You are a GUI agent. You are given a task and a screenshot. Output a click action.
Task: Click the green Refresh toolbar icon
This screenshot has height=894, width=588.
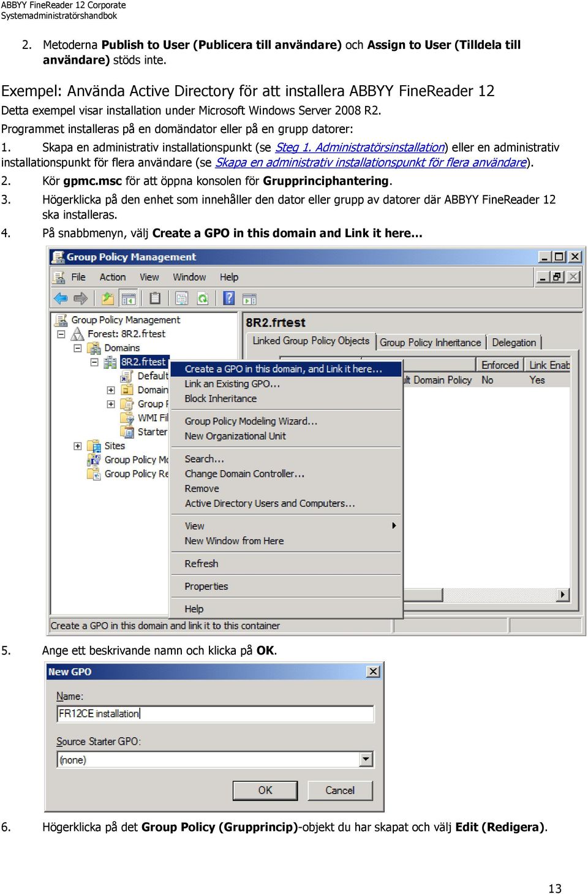(x=203, y=298)
